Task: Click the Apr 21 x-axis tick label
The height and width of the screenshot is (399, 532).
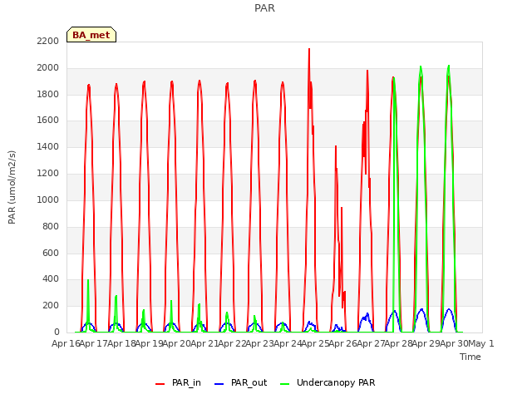Action: 204,343
